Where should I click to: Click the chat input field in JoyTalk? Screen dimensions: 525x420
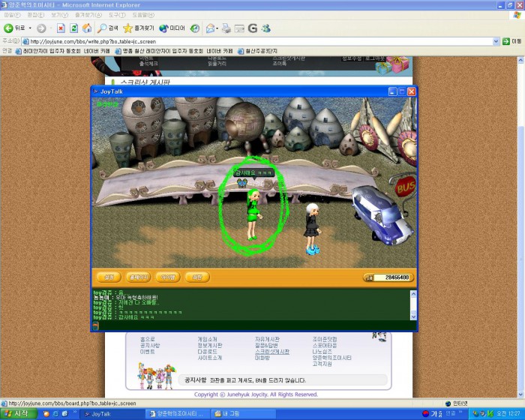(251, 325)
